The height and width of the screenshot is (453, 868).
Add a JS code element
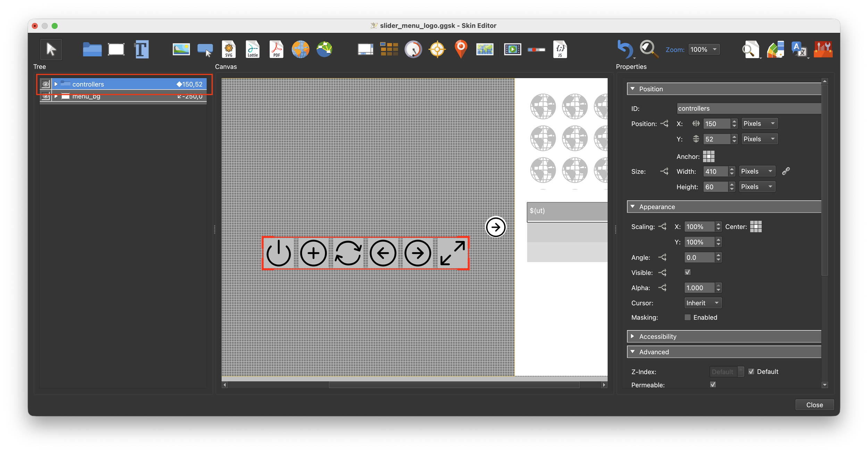click(560, 49)
